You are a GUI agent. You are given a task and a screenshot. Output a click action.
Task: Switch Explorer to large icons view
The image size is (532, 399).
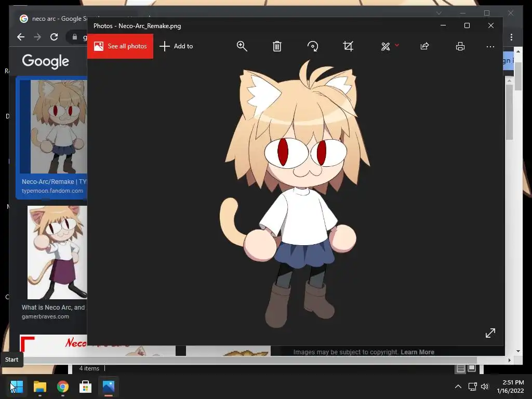click(472, 368)
